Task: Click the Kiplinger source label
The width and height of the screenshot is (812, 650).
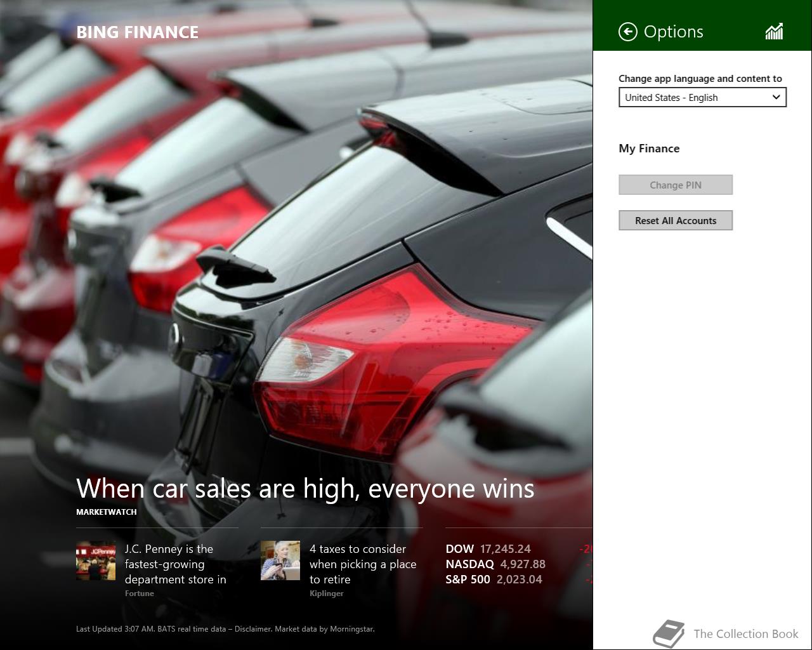Action: [x=326, y=594]
